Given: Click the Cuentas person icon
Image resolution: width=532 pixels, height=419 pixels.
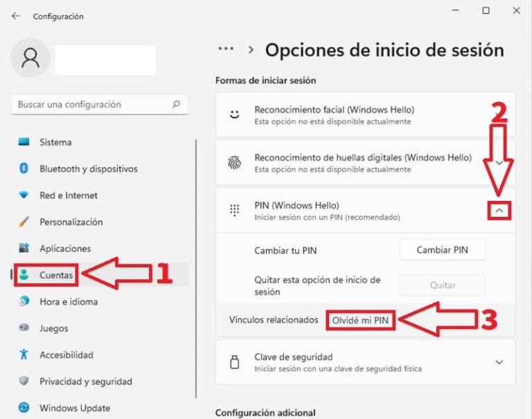Looking at the screenshot, I should pos(24,274).
